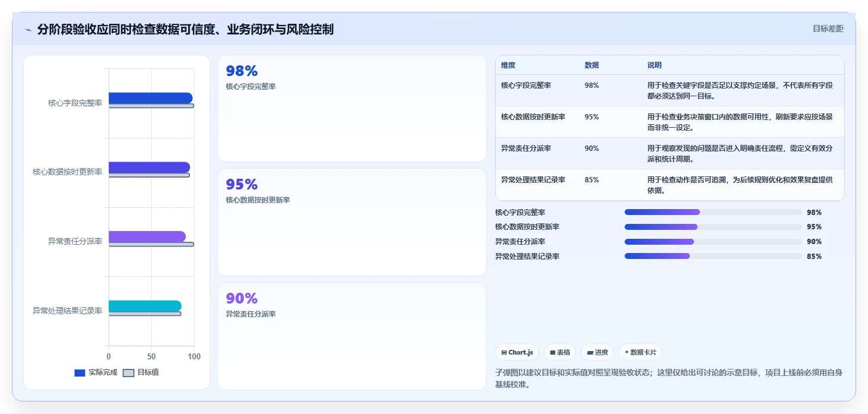This screenshot has width=868, height=414.
Task: Click the 核心字段完整率 table row name
Action: 526,86
